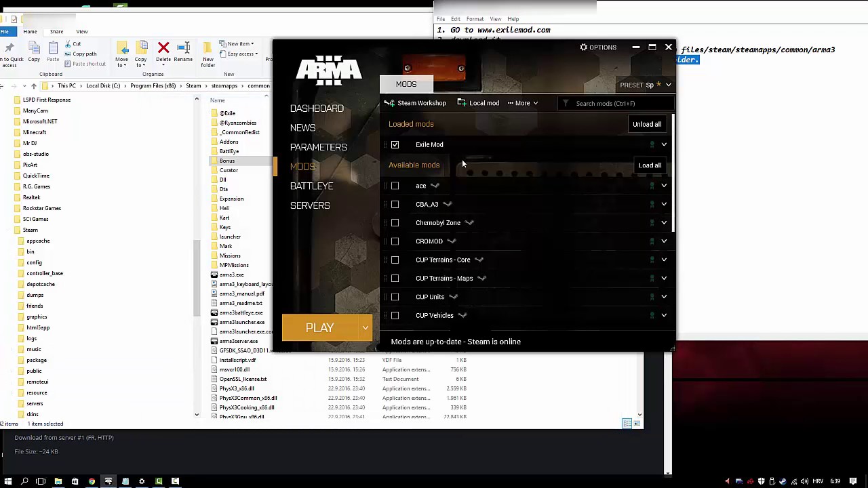
Task: Expand CBA_A3 row chevron
Action: 664,204
